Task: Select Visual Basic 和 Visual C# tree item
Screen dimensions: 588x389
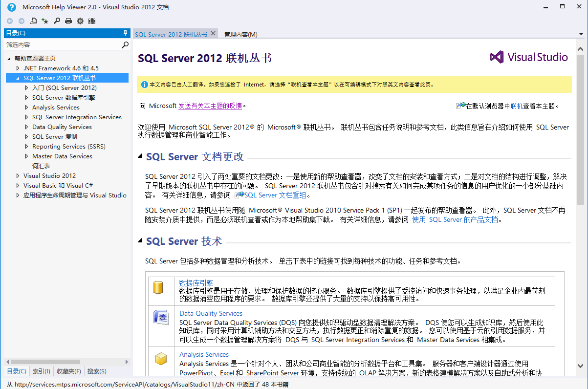Action: pyautogui.click(x=58, y=186)
